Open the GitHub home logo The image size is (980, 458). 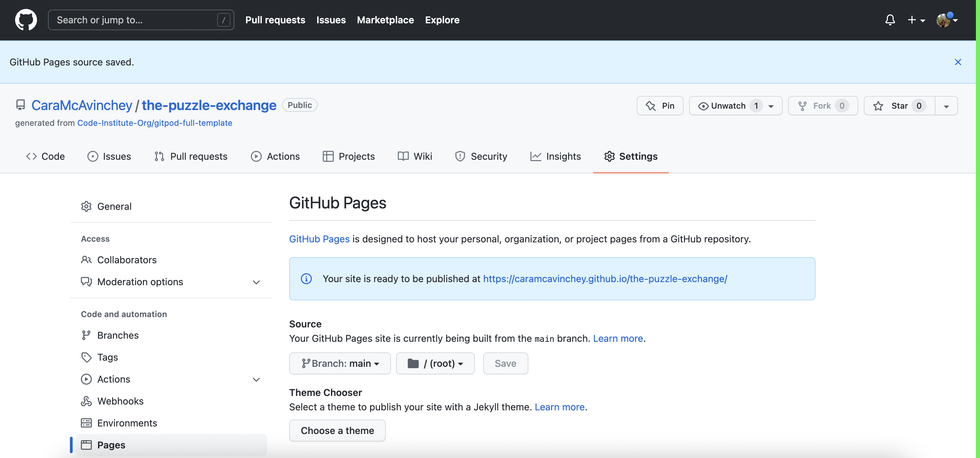(x=26, y=20)
